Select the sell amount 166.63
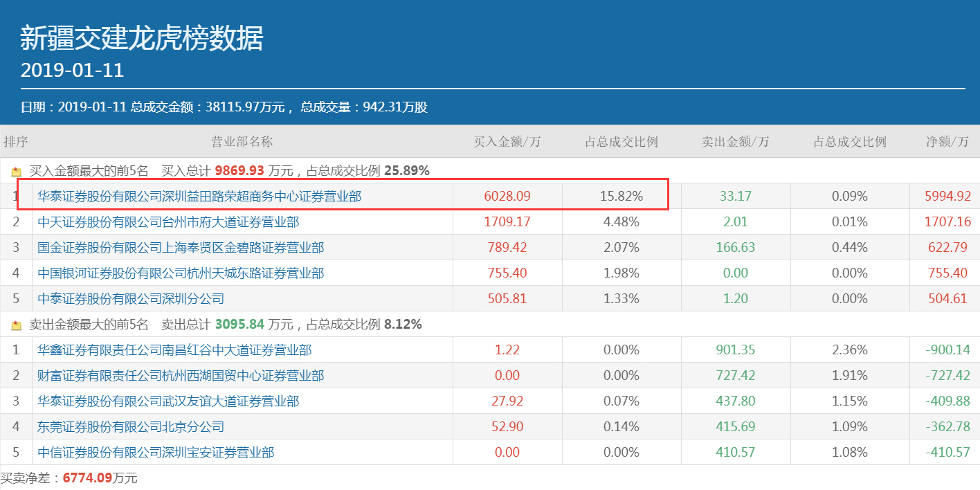Viewport: 980px width, 490px height. (x=736, y=248)
